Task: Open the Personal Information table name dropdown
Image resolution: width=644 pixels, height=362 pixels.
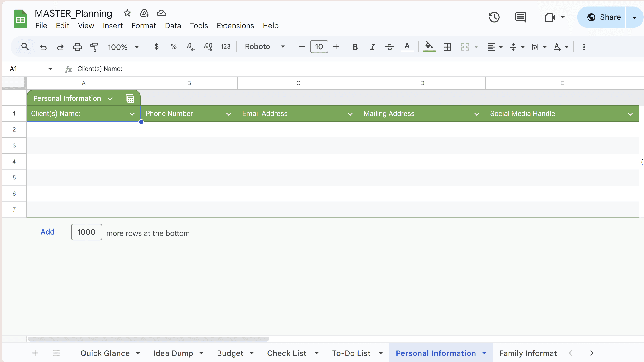Action: click(x=110, y=99)
